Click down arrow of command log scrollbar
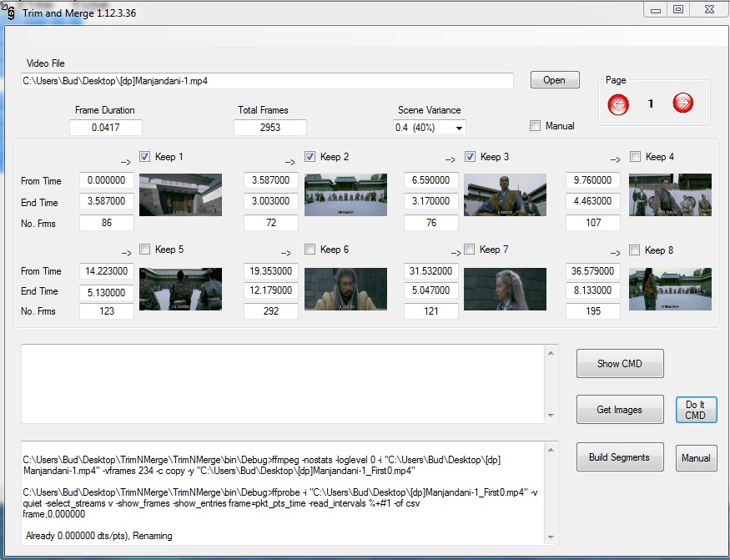The height and width of the screenshot is (560, 730). click(551, 537)
